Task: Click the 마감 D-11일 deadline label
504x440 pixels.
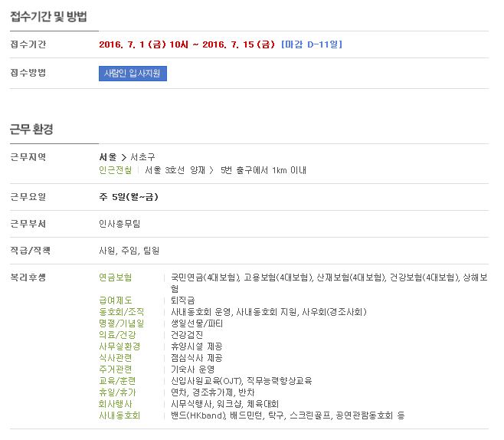Action: (312, 44)
